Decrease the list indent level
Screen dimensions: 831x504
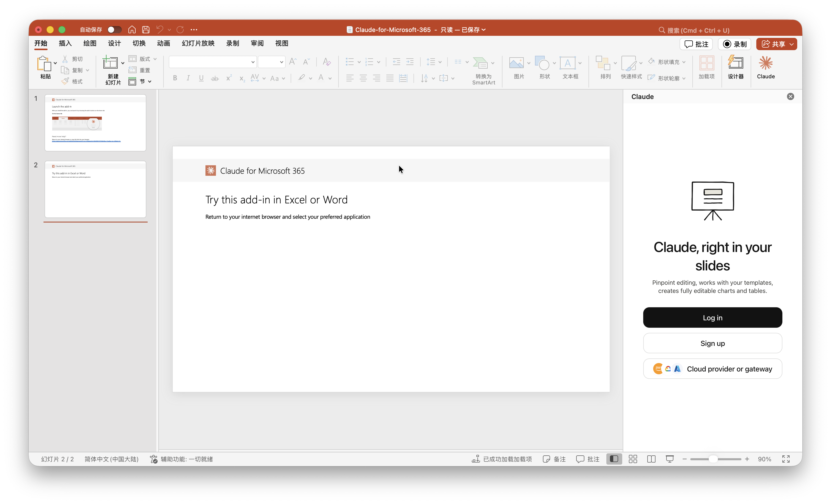[396, 62]
